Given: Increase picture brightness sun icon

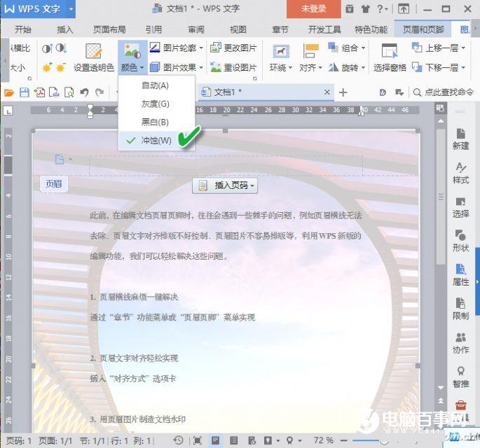Looking at the screenshot, I should point(47,67).
